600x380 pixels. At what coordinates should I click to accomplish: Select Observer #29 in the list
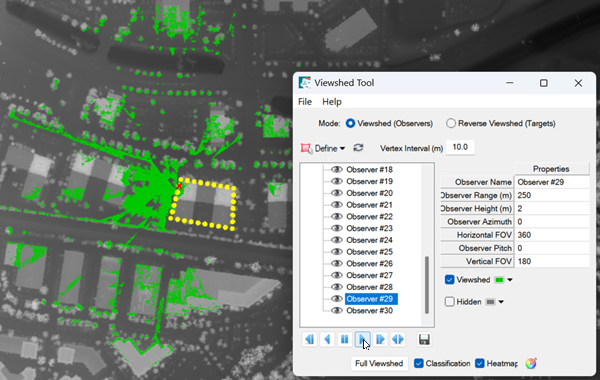point(371,299)
